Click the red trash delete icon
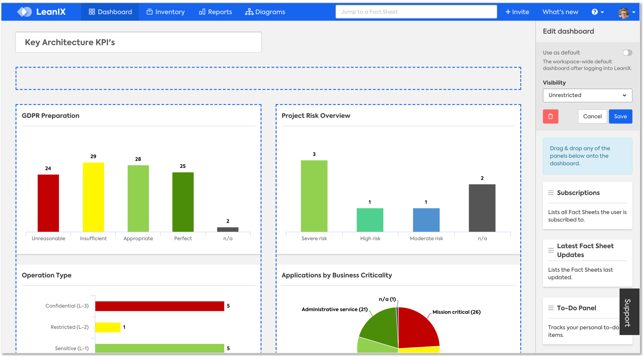 click(x=550, y=117)
